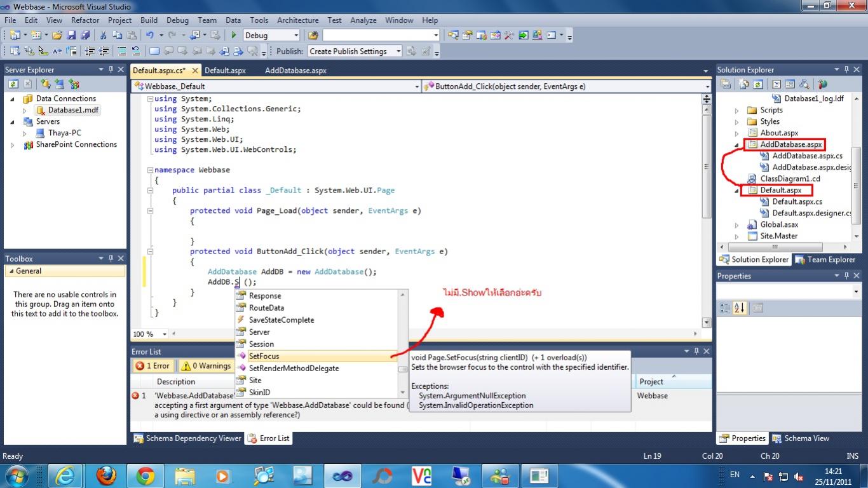Collapse the namespace Webbase outlining box
This screenshot has height=488, width=868.
pyautogui.click(x=150, y=170)
